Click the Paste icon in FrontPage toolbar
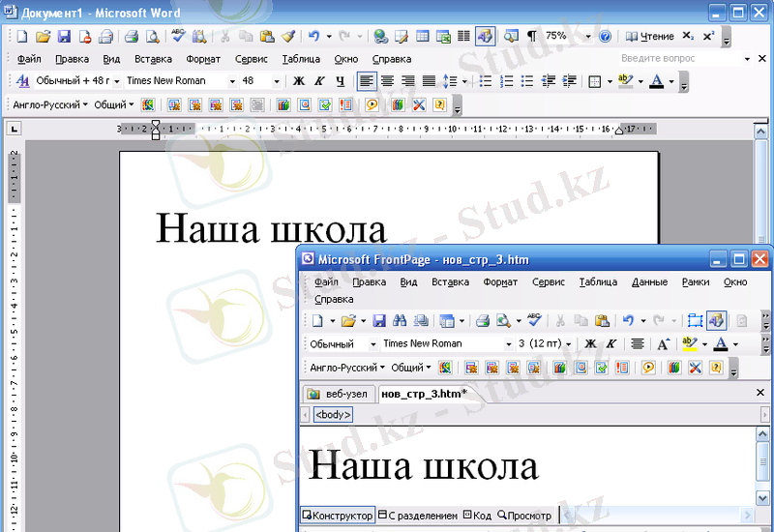Screen dimensions: 774x532 pyautogui.click(x=602, y=321)
